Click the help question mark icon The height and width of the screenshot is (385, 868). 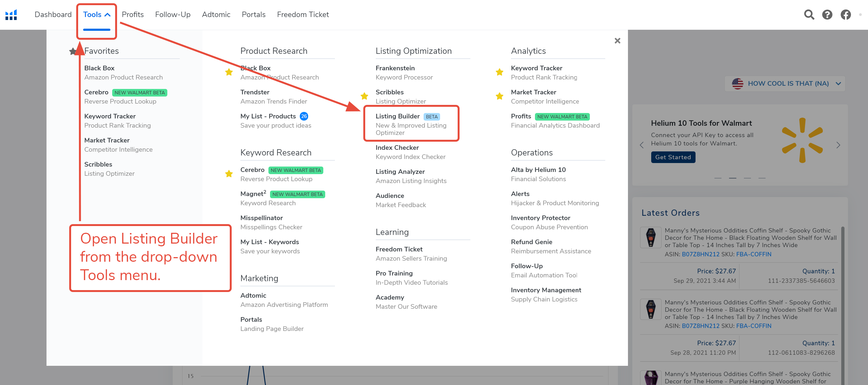click(827, 15)
